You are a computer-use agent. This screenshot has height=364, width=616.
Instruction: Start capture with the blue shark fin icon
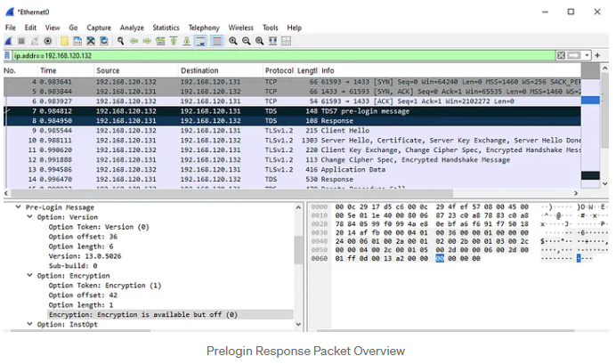coord(9,41)
